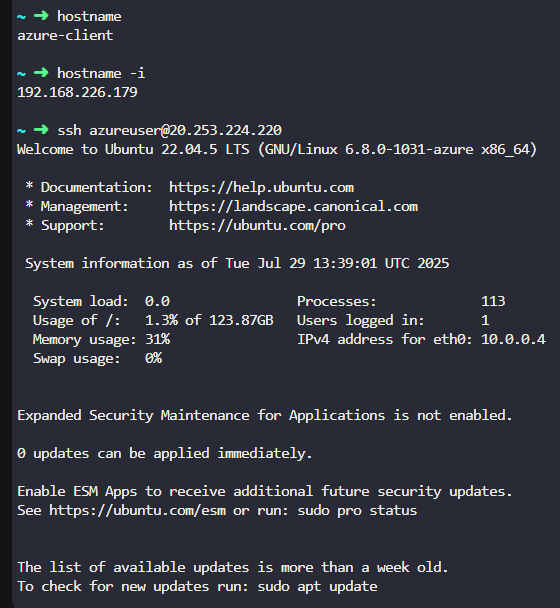The height and width of the screenshot is (608, 560).
Task: Click the Processes count 113
Action: coord(493,301)
